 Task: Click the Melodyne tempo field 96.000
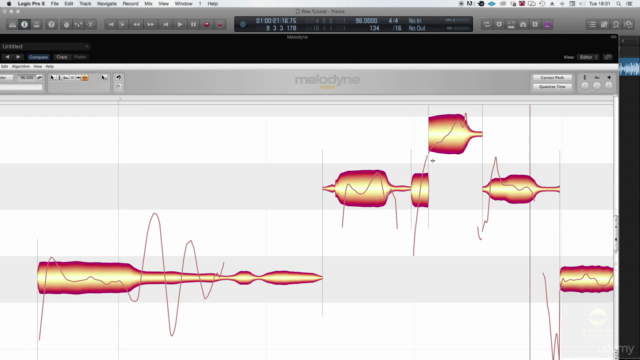tap(27, 78)
